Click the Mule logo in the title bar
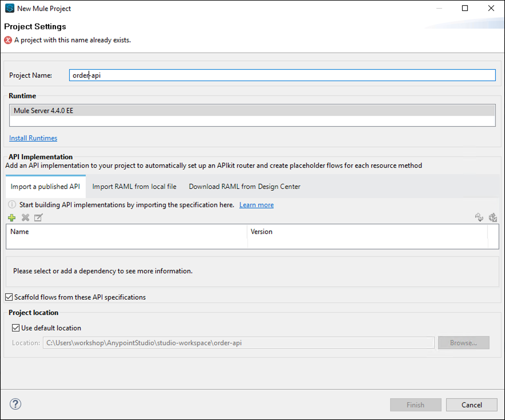Screen dimensions: 505x420 (9, 9)
